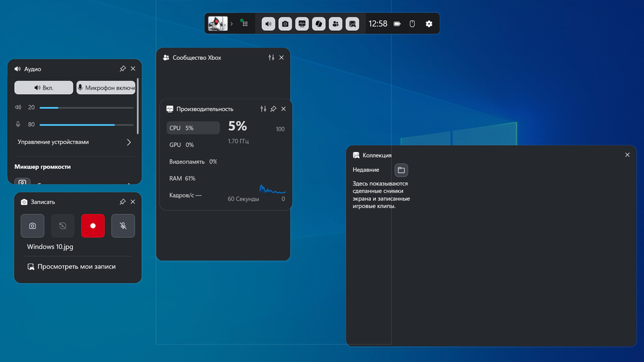Click the record last 30 seconds button
The image size is (644, 362).
click(x=62, y=225)
